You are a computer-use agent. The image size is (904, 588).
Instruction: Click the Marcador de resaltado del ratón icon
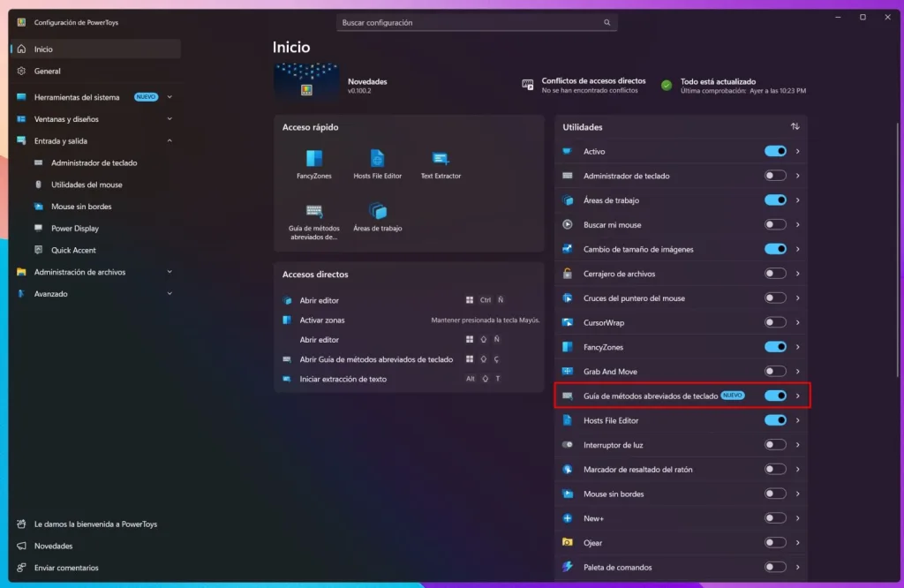click(x=568, y=469)
